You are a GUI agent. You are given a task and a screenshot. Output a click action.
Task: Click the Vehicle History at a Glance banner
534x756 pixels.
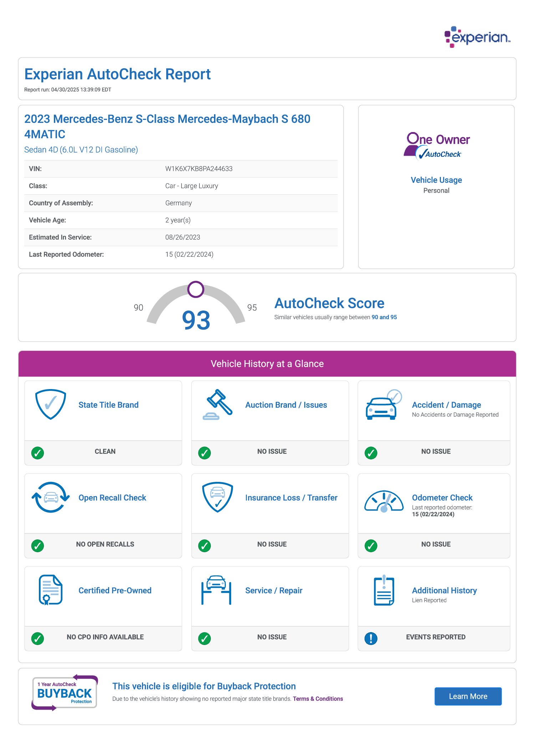pyautogui.click(x=267, y=364)
